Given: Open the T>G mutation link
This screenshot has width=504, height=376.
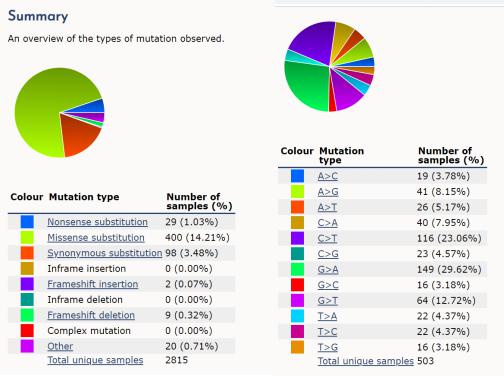Looking at the screenshot, I should (328, 347).
